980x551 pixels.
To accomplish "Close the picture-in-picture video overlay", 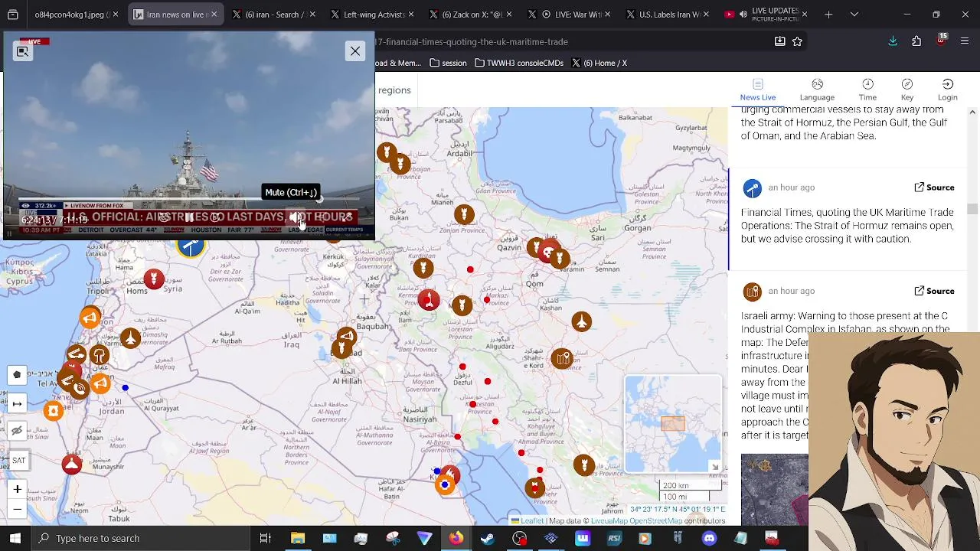I will coord(355,51).
